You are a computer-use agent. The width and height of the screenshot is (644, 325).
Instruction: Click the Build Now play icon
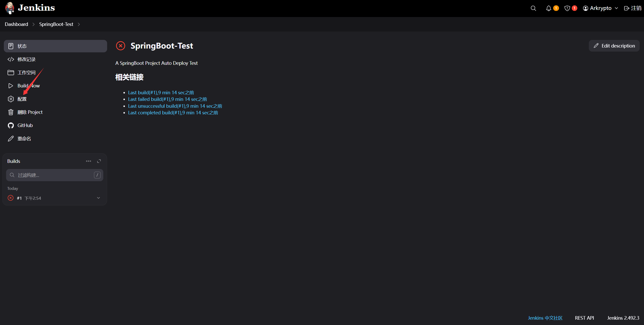point(11,86)
